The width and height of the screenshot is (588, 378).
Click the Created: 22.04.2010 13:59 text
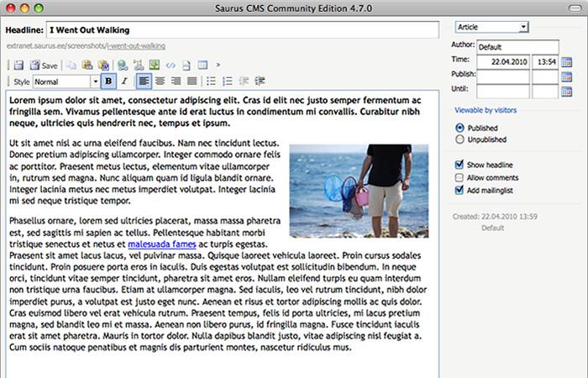point(495,217)
